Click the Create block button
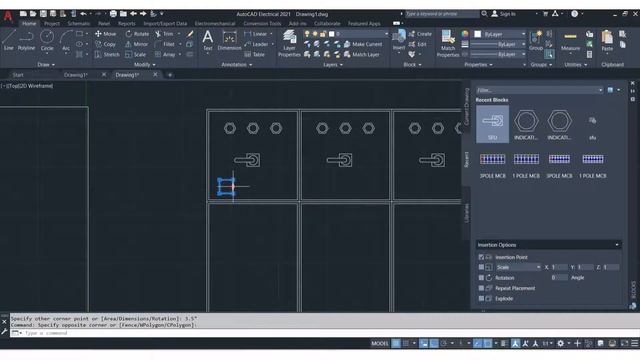 coord(420,34)
